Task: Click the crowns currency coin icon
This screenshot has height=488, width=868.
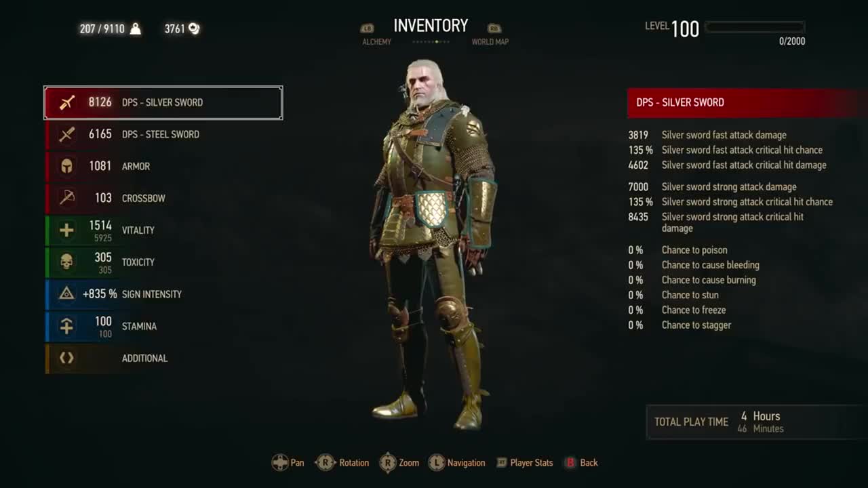Action: [194, 28]
